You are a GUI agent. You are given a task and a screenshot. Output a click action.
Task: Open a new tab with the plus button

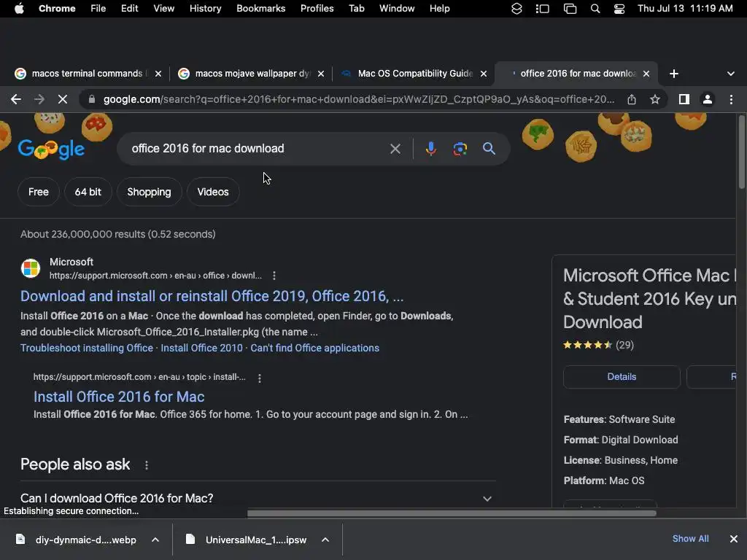(673, 74)
